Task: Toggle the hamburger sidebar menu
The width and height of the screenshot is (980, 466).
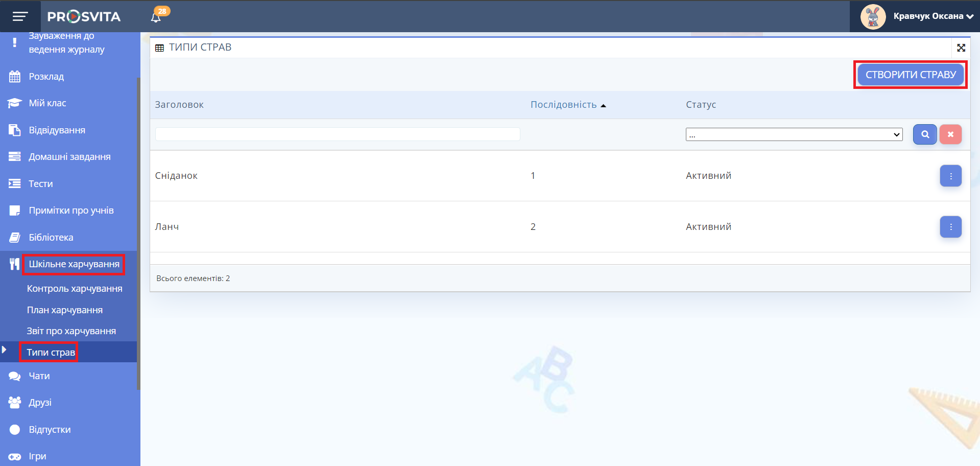Action: [20, 16]
